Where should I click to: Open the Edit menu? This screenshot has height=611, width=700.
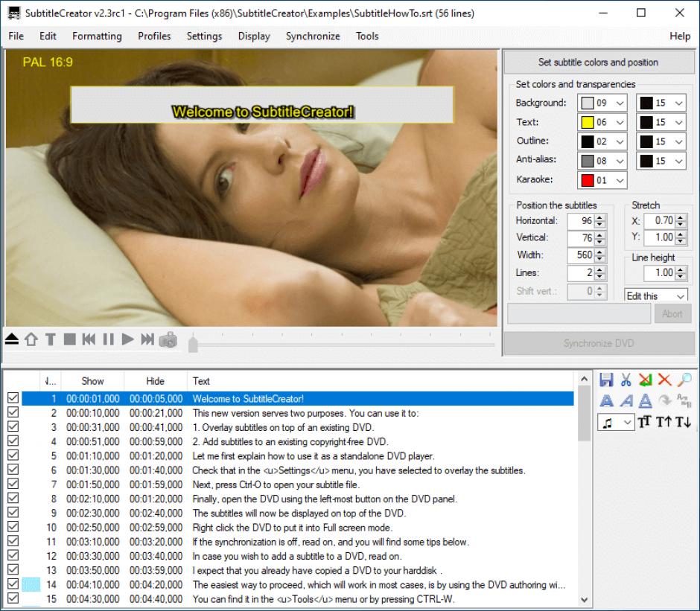[48, 36]
